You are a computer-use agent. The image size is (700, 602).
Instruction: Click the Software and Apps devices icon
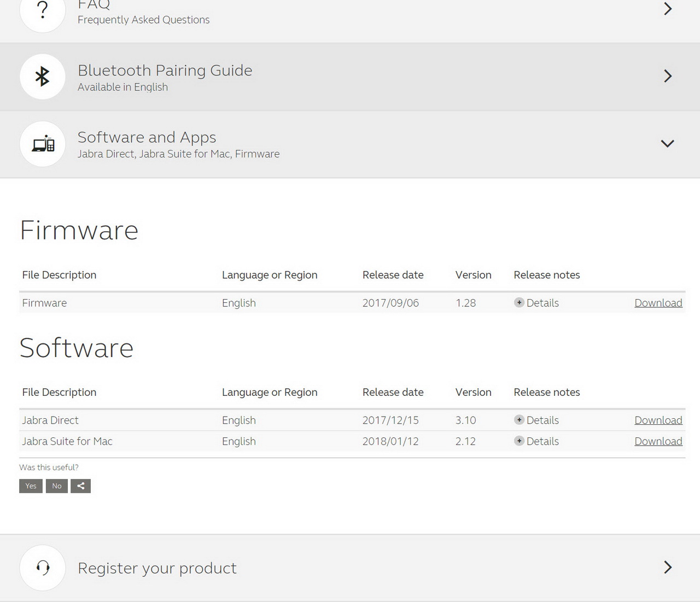(x=43, y=144)
